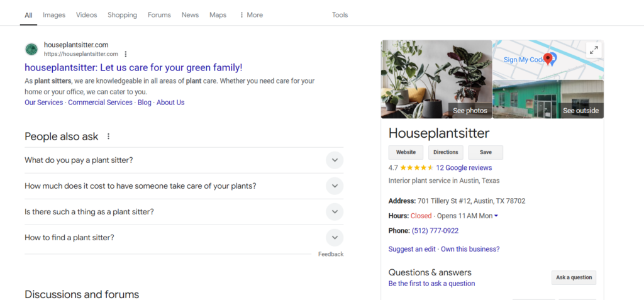
Task: Click the red location pin on map
Action: tap(548, 59)
